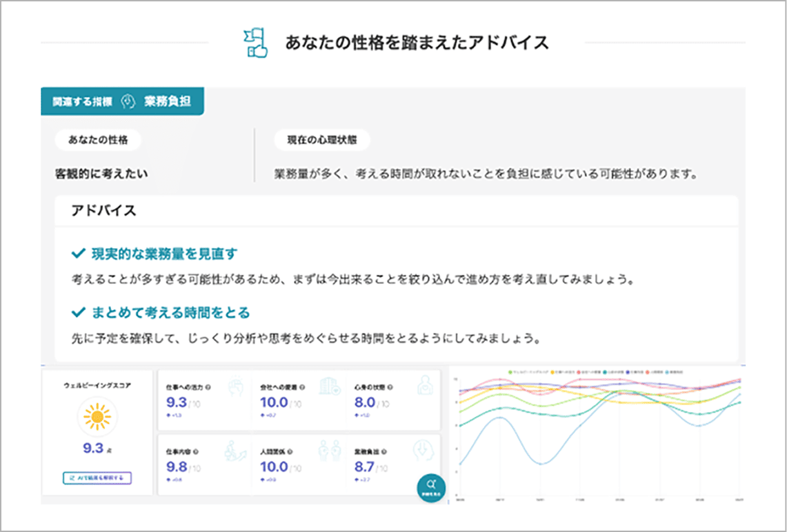
Task: Click the flag and thumbs-up advice icon
Action: tap(257, 43)
